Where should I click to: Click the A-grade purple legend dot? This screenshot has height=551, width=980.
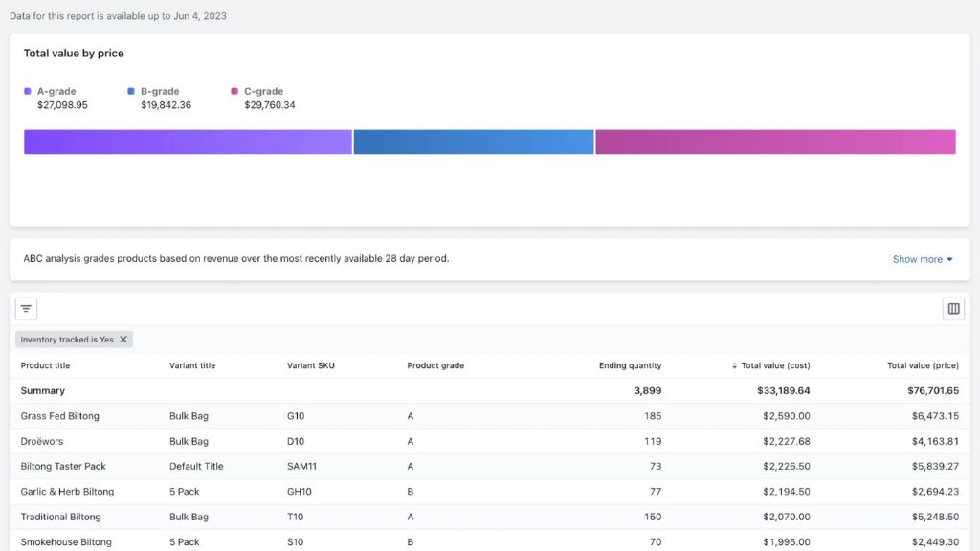(27, 91)
